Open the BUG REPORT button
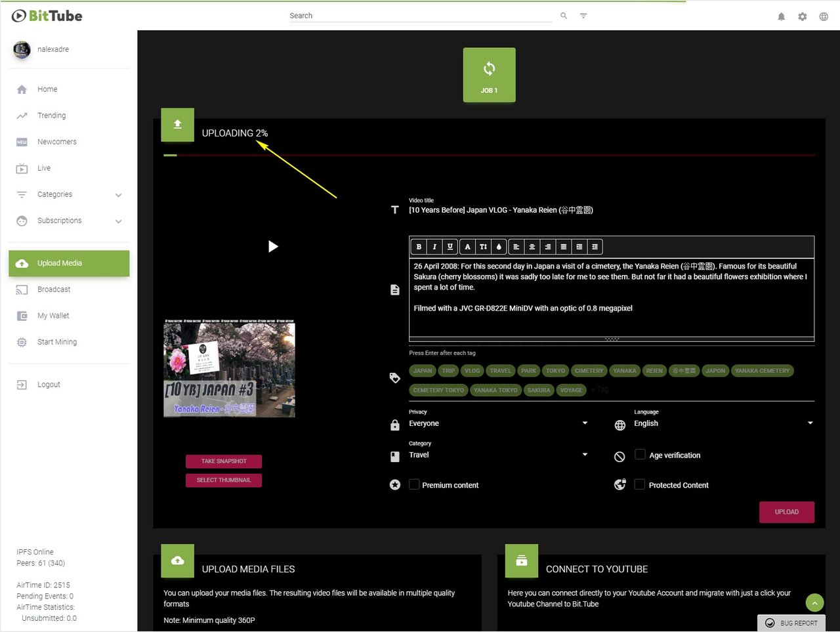The width and height of the screenshot is (840, 632). (791, 623)
